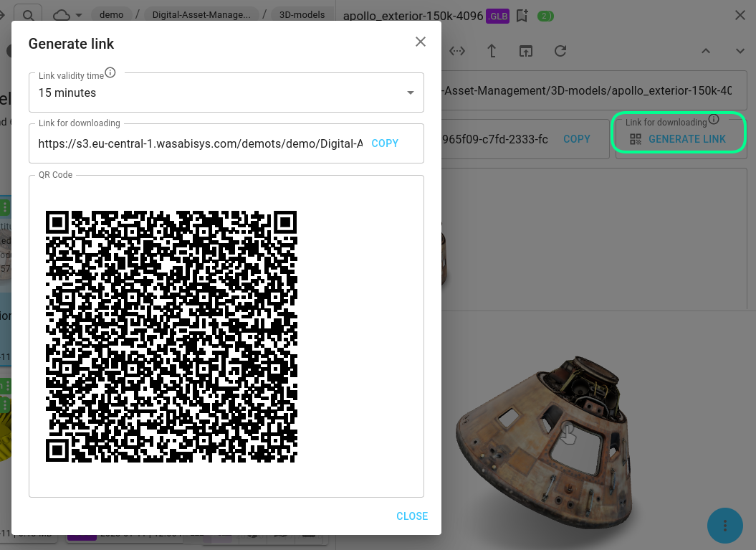
Task: Click the blue floating action button
Action: 724,526
